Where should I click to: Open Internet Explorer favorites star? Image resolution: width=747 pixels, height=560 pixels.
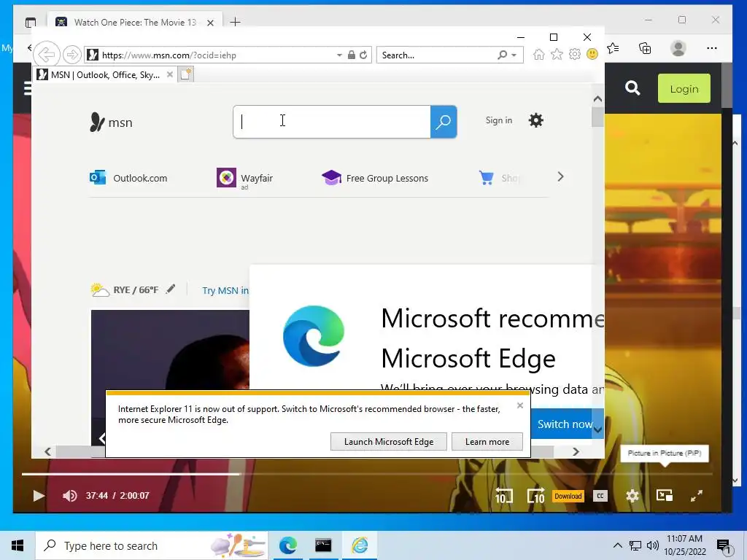click(557, 55)
